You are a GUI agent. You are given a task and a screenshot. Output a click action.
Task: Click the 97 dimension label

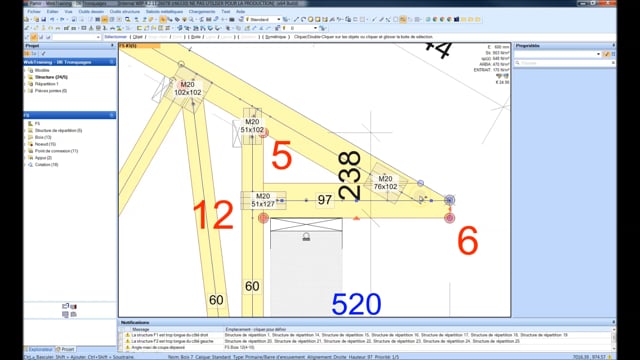pyautogui.click(x=324, y=200)
